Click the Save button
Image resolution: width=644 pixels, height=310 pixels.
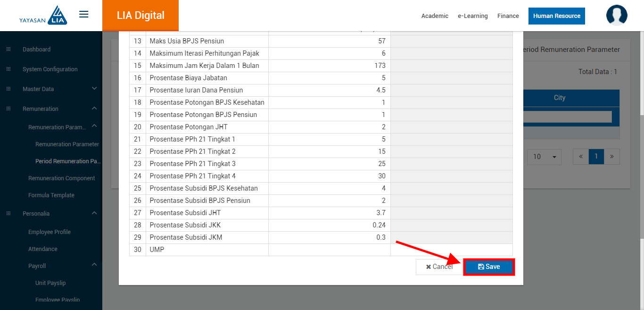[x=488, y=267]
